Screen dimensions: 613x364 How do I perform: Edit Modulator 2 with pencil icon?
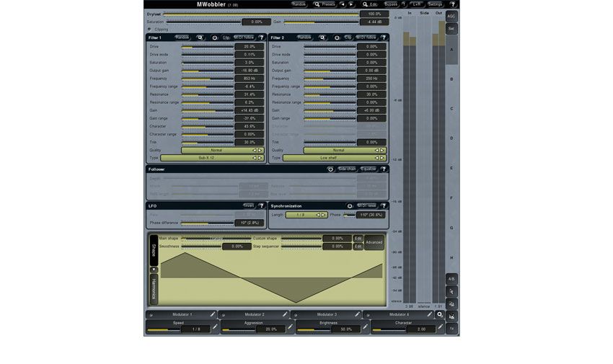[x=285, y=314]
